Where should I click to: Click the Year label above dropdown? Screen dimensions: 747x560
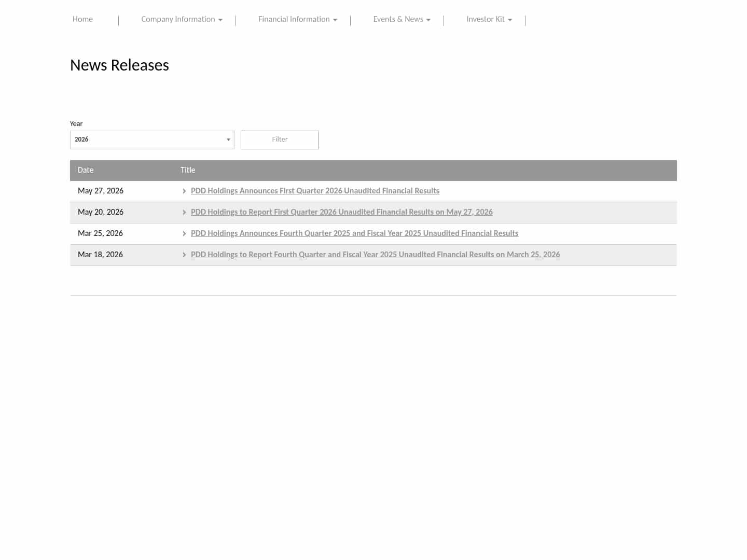[76, 124]
